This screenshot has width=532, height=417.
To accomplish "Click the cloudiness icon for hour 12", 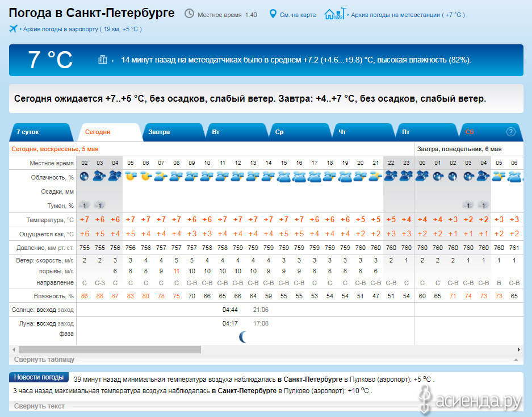I will tap(238, 177).
